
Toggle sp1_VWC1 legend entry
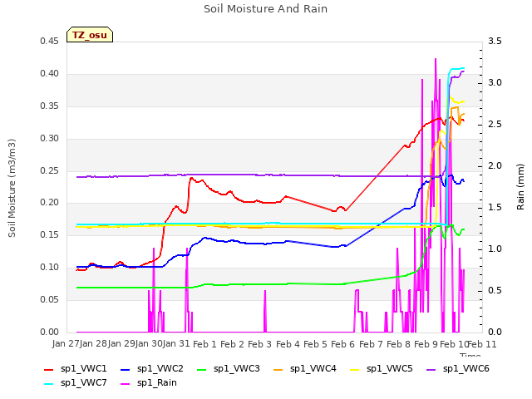[76, 368]
